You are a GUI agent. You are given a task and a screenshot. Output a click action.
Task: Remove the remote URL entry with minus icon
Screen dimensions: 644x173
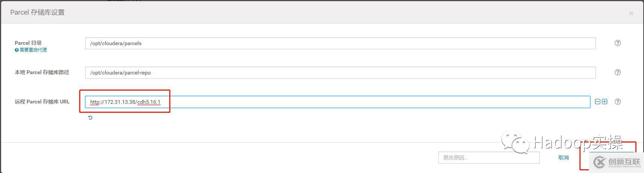598,102
